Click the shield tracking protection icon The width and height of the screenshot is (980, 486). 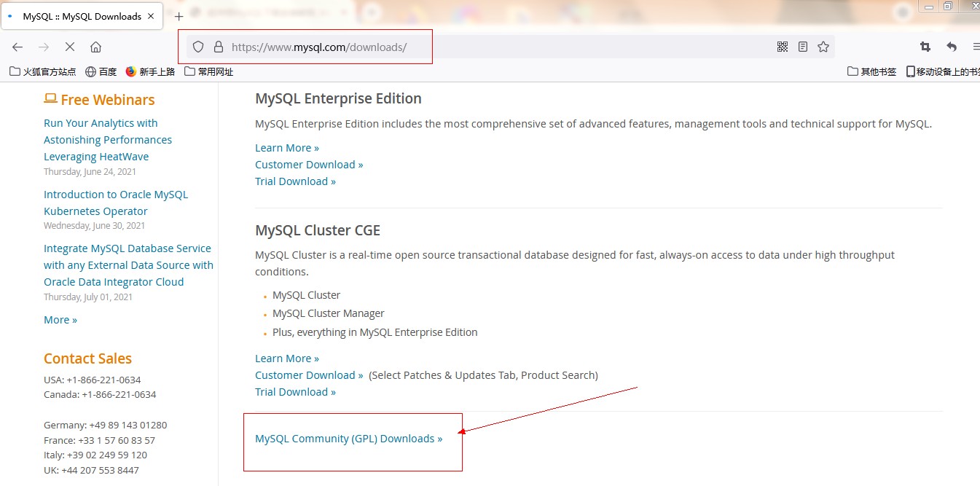click(197, 47)
